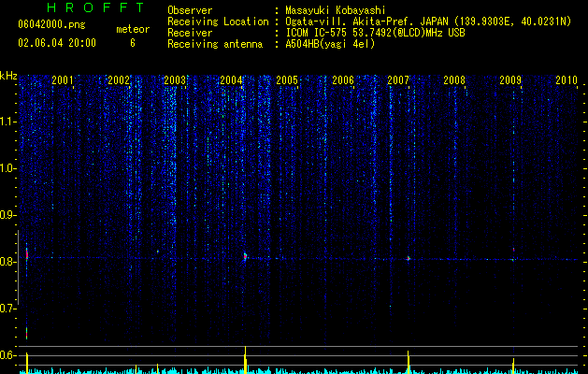This screenshot has width=588, height=374.
Task: Click the yellow intensity peak near 2009
Action: tap(513, 366)
